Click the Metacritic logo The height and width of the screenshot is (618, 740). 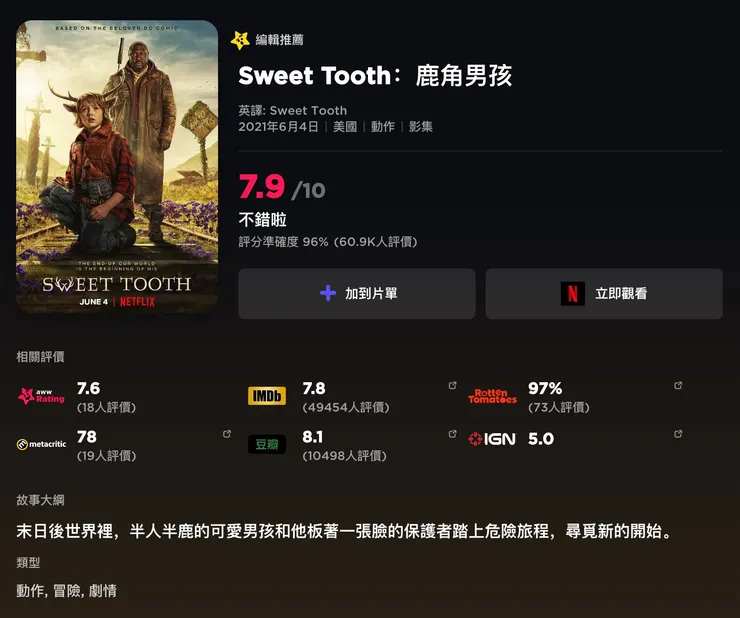pyautogui.click(x=41, y=444)
